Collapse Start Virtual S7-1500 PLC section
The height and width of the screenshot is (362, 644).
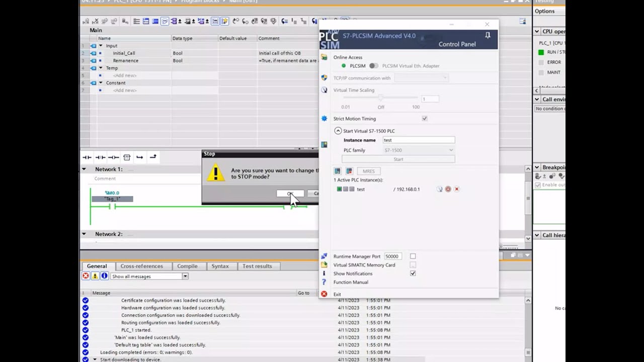tap(338, 131)
